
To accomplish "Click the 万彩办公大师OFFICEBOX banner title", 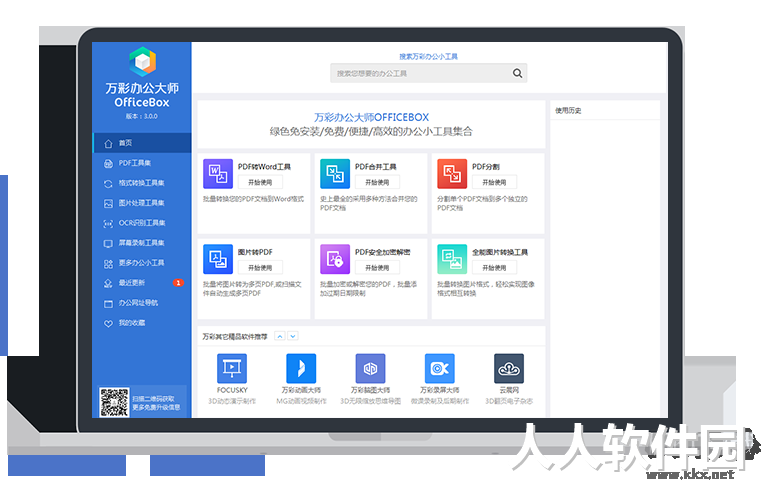I will (371, 117).
